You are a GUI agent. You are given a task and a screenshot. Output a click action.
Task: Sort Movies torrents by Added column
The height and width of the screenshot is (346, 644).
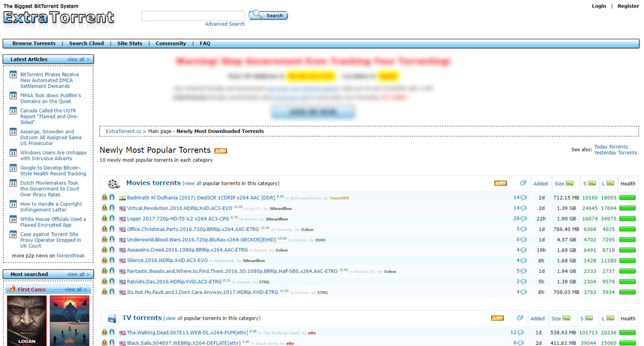(541, 184)
